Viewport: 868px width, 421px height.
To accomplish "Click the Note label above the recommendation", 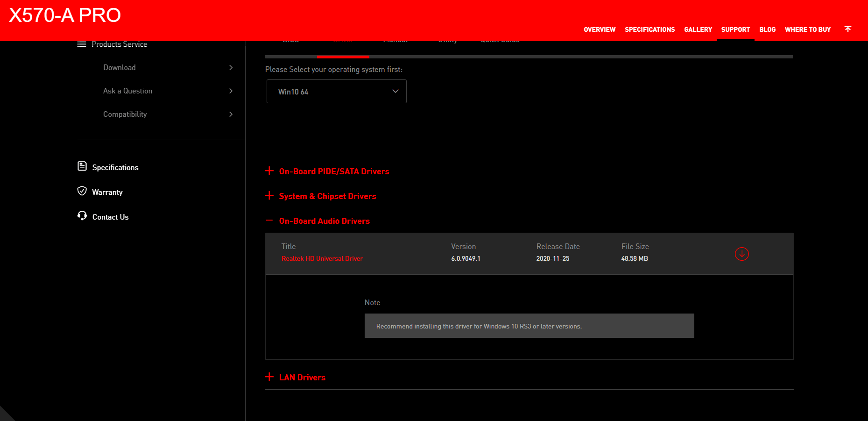I will 373,303.
